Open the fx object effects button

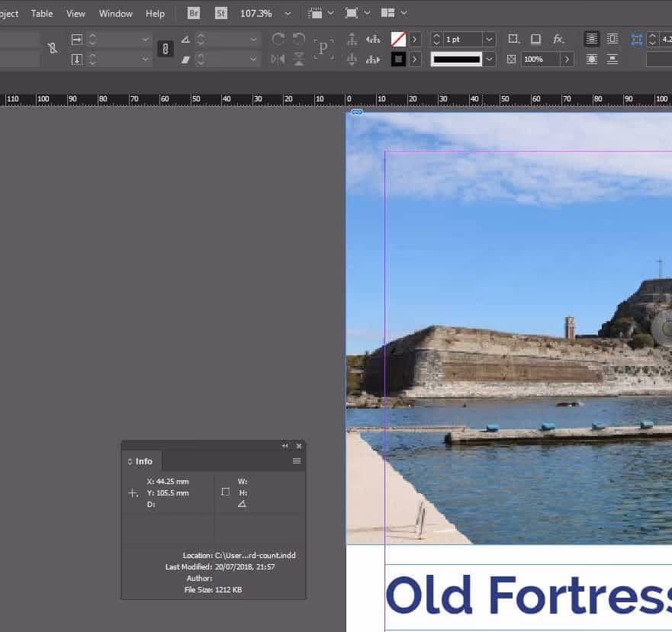[558, 39]
